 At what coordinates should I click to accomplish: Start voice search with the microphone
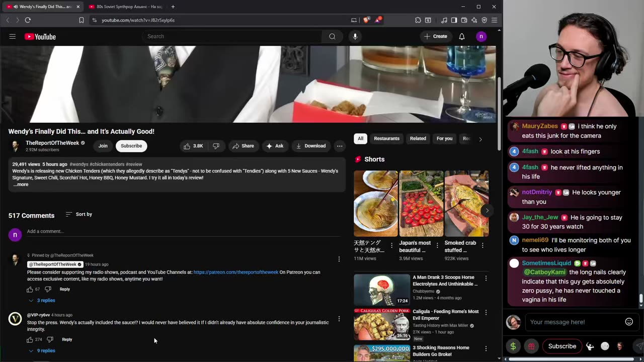tap(355, 36)
